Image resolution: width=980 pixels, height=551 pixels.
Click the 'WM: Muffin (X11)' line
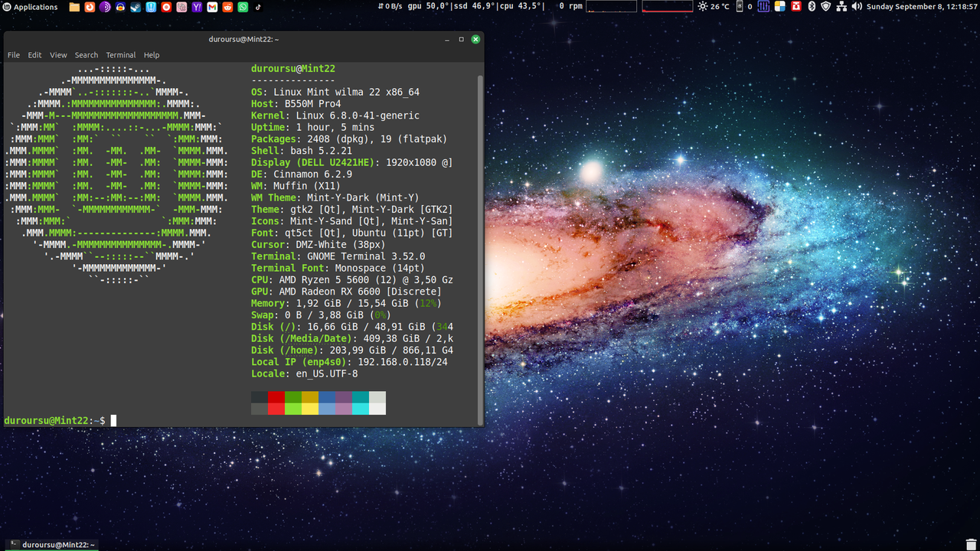[296, 186]
